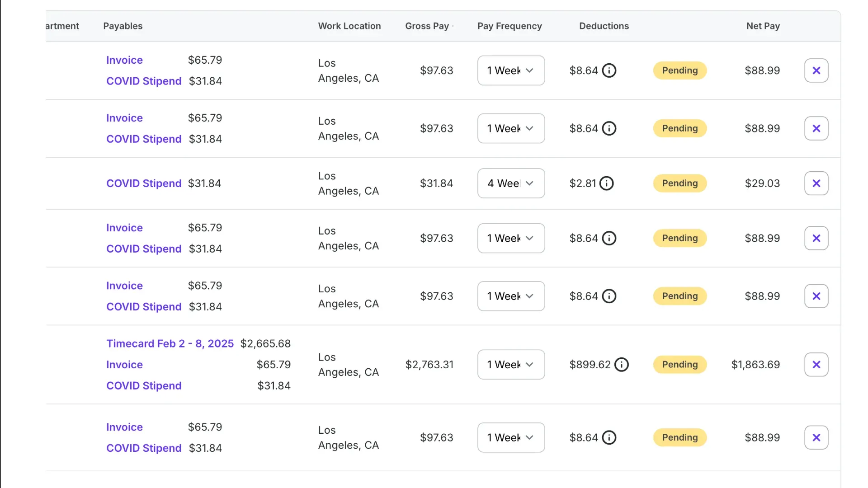Click info icon in second row deductions

(x=609, y=128)
